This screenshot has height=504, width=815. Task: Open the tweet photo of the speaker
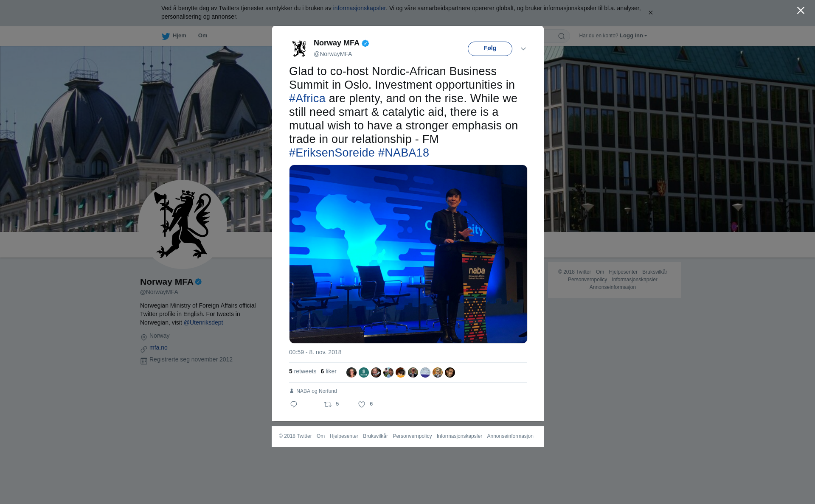tap(408, 254)
